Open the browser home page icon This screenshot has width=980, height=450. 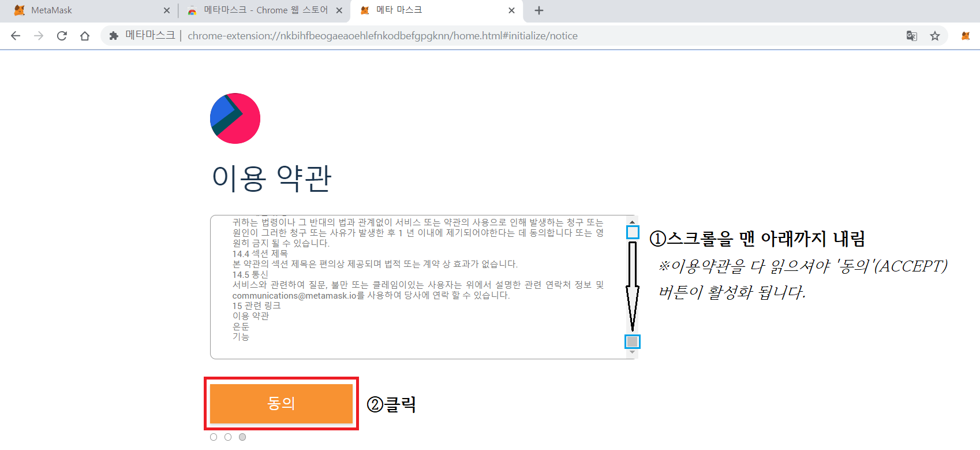click(x=85, y=36)
